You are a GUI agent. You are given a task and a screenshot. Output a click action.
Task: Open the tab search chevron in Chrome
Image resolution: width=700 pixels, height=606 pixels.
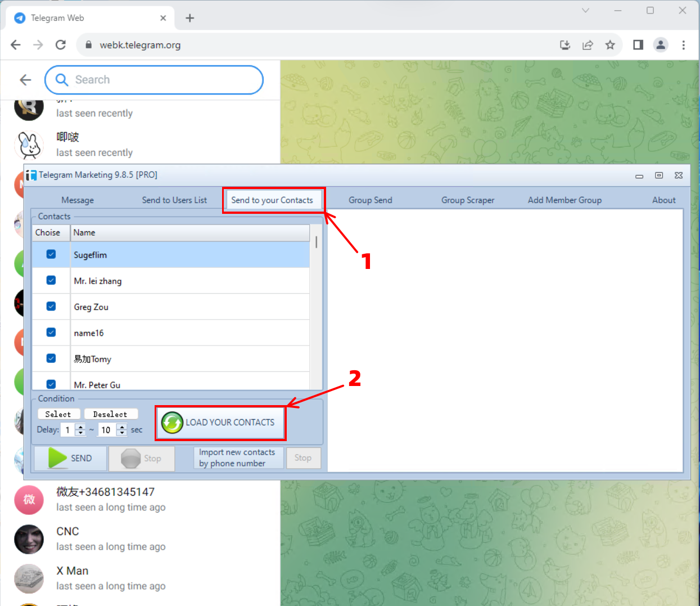pyautogui.click(x=585, y=10)
